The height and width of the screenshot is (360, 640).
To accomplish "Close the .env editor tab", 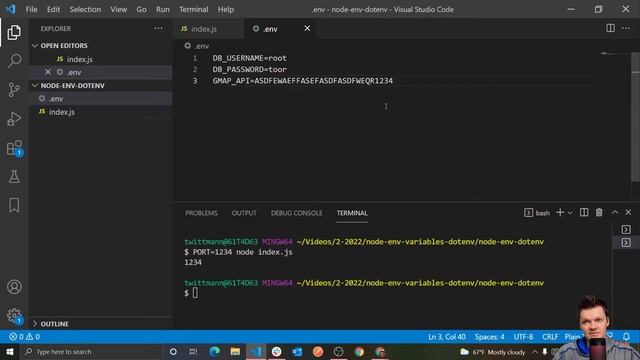I will pyautogui.click(x=307, y=28).
